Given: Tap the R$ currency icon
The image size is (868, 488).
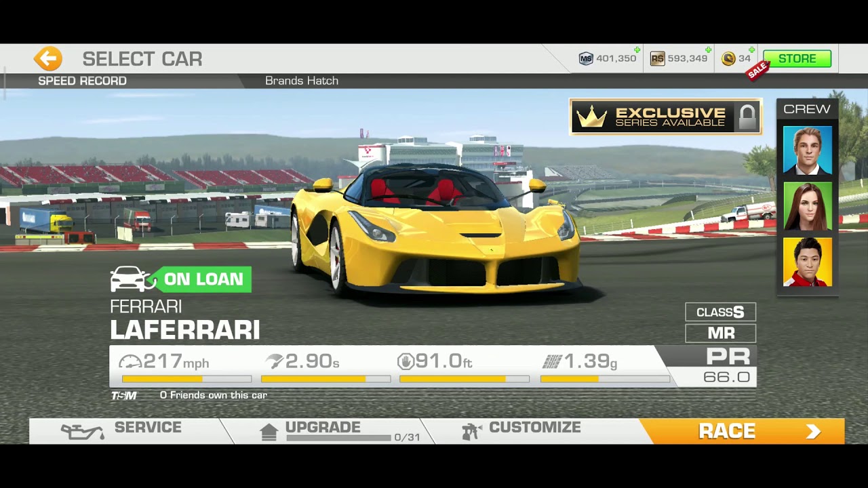Looking at the screenshot, I should (x=657, y=59).
